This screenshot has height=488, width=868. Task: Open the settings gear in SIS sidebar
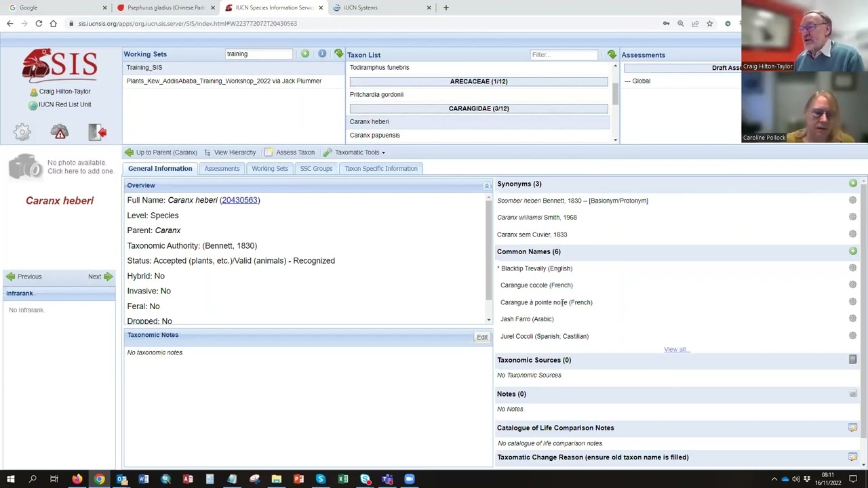click(x=22, y=131)
